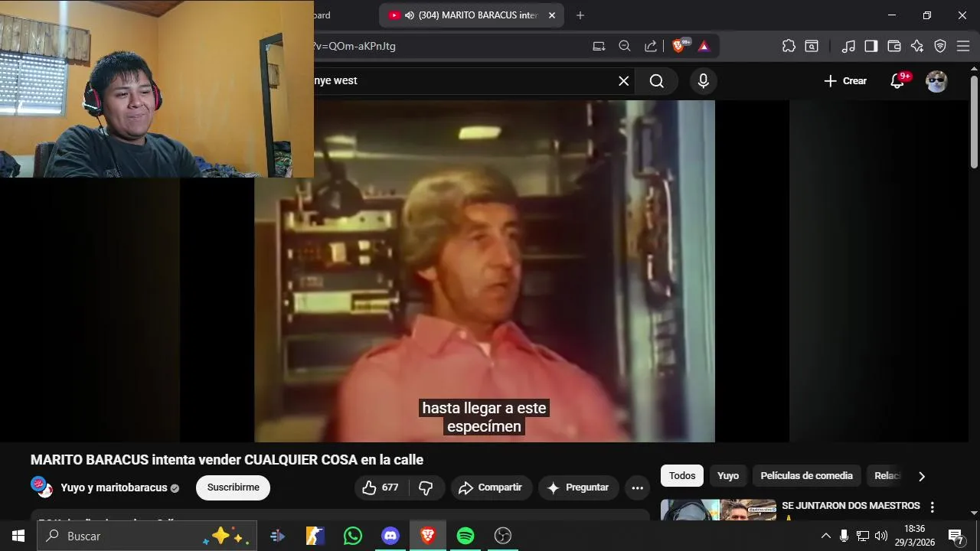Open the Brave Wallet icon

894,46
